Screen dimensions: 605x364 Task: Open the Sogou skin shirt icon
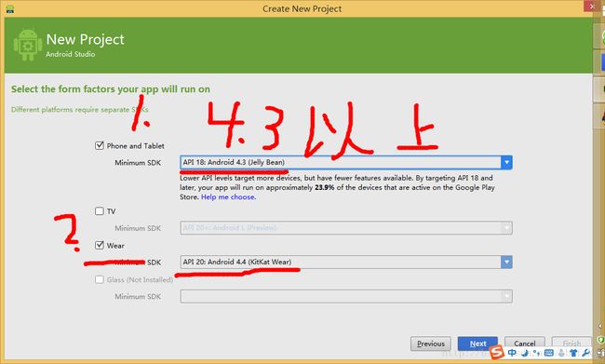(x=573, y=353)
